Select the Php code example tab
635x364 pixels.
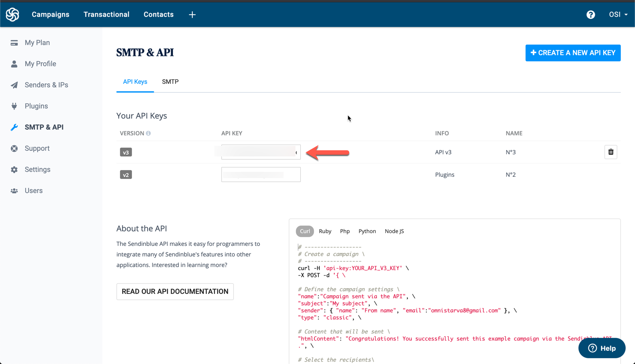click(345, 231)
